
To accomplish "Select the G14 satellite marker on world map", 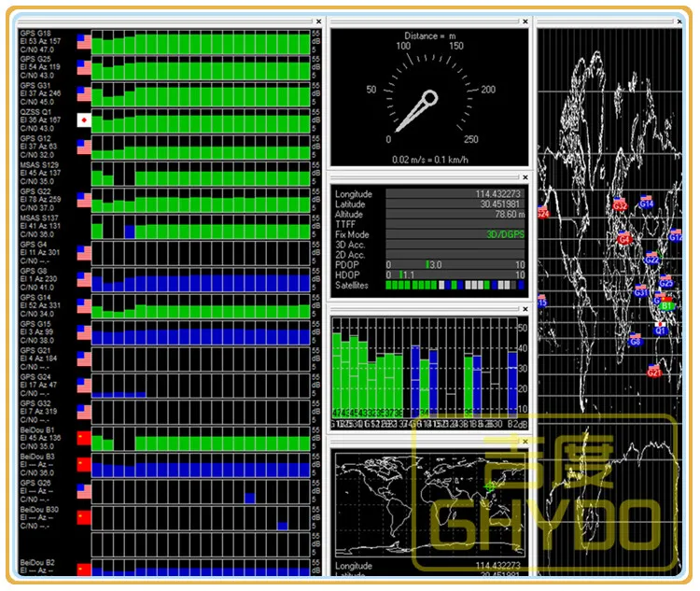I will point(646,203).
